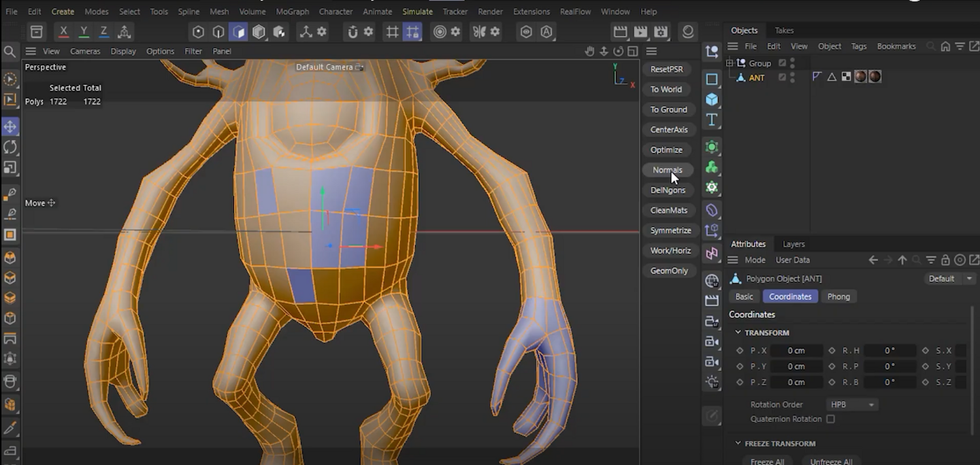Collapse the TRANSFORM section

click(x=738, y=332)
